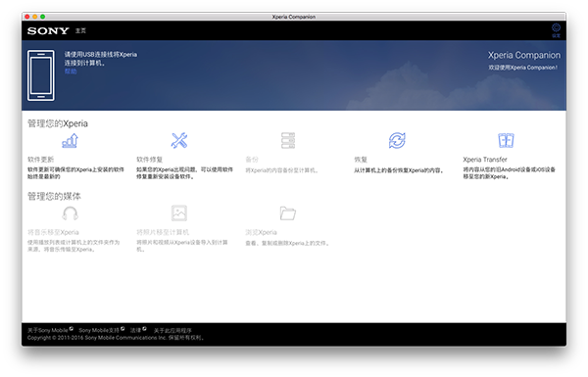Click the 将照片移至计算机 label
588x377 pixels.
coord(163,232)
